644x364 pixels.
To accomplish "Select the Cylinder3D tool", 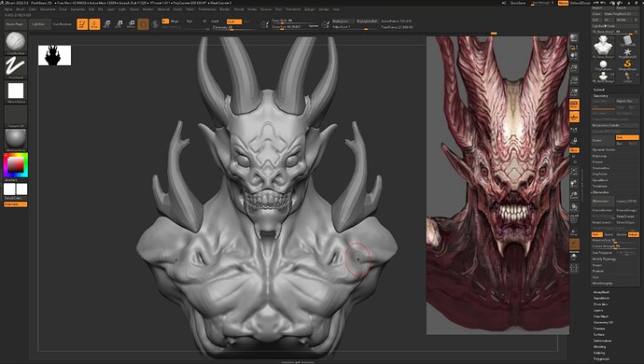I will pos(627,41).
